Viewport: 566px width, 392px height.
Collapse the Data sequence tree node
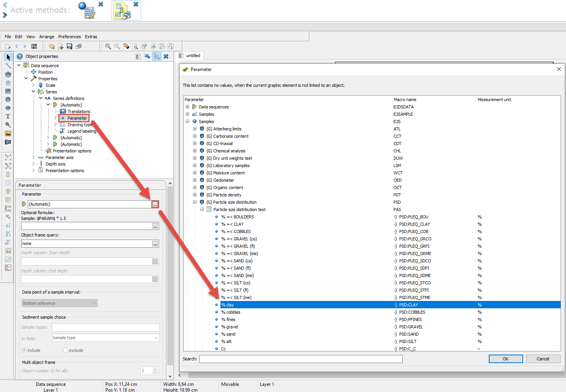(x=19, y=65)
